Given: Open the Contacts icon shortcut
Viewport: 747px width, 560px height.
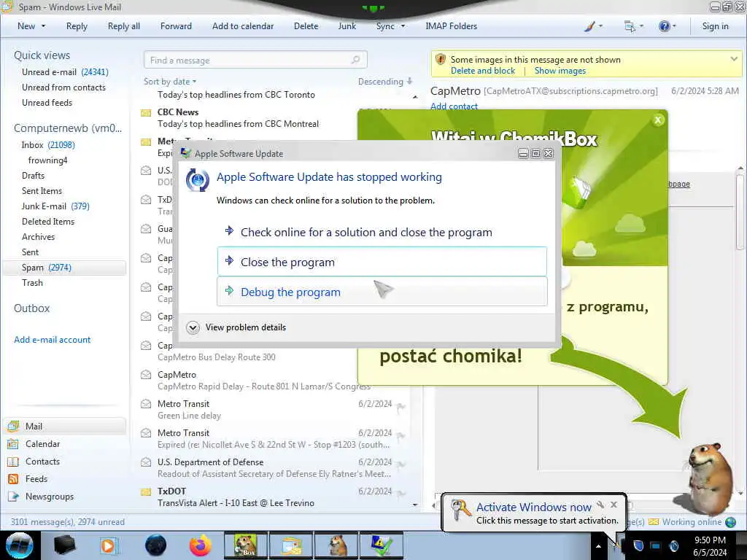Looking at the screenshot, I should click(13, 462).
